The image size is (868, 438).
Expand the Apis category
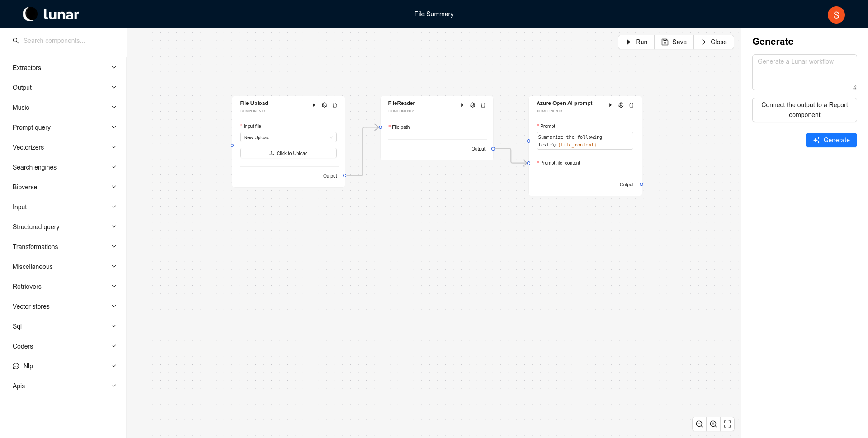[63, 386]
